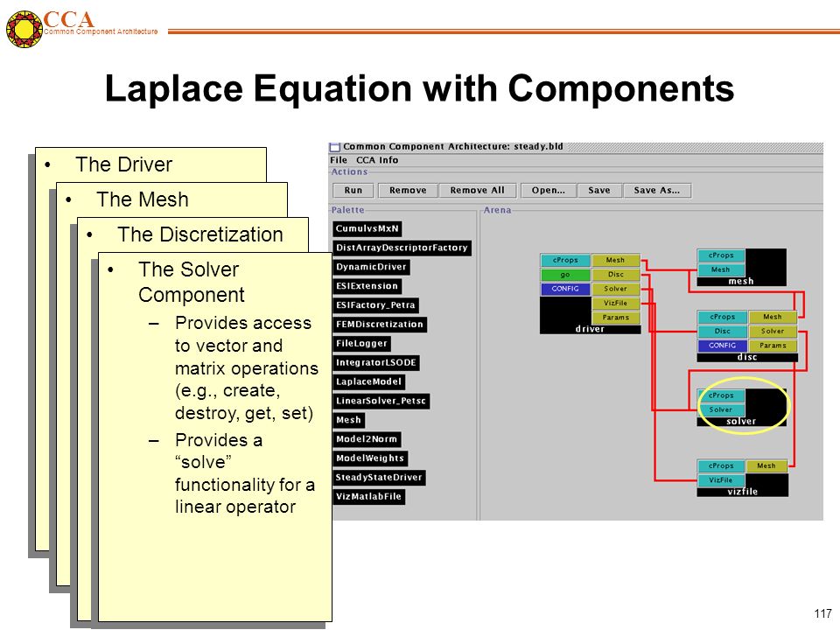Click The Driver card heading
Screen dimensions: 840x630
pyautogui.click(x=123, y=164)
